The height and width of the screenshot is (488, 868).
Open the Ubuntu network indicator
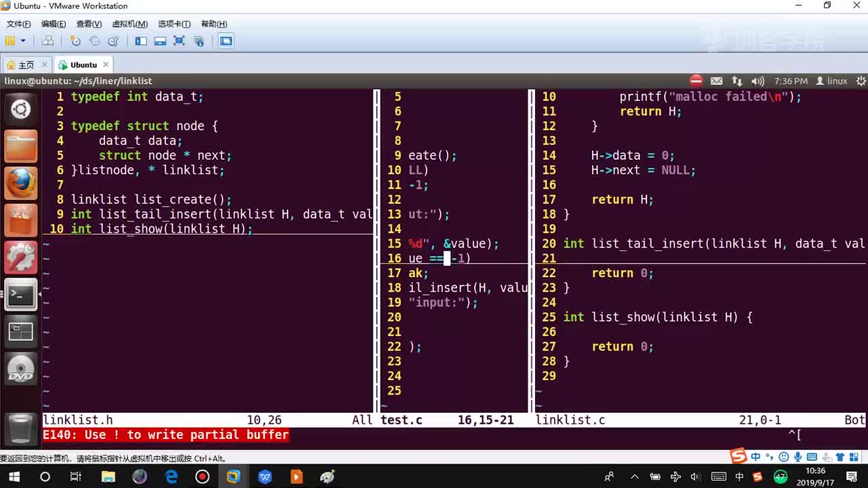click(x=737, y=81)
